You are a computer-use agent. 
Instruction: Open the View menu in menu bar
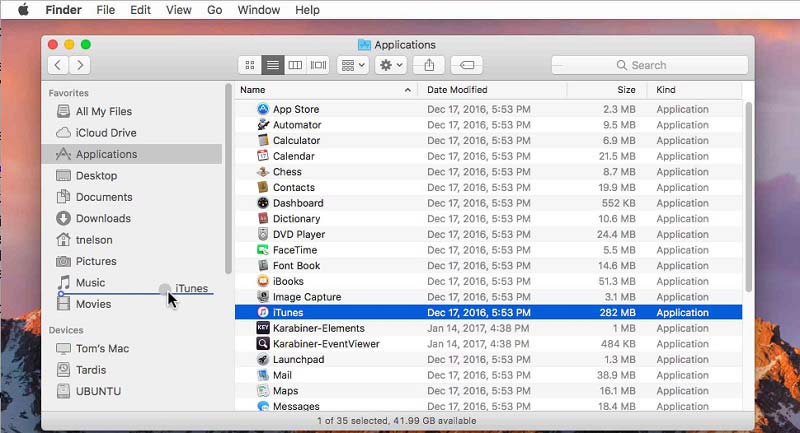(178, 10)
